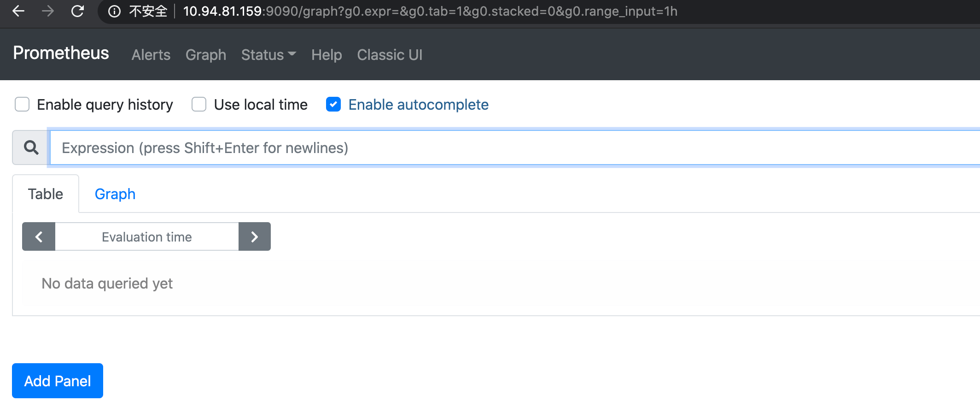Click the site info icon in address bar
This screenshot has width=980, height=401.
click(x=114, y=12)
